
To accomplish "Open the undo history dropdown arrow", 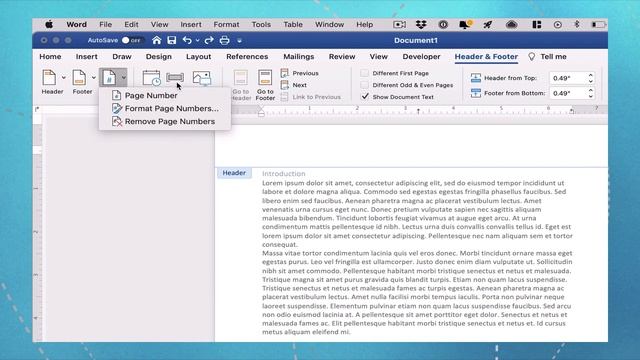I will click(x=198, y=40).
